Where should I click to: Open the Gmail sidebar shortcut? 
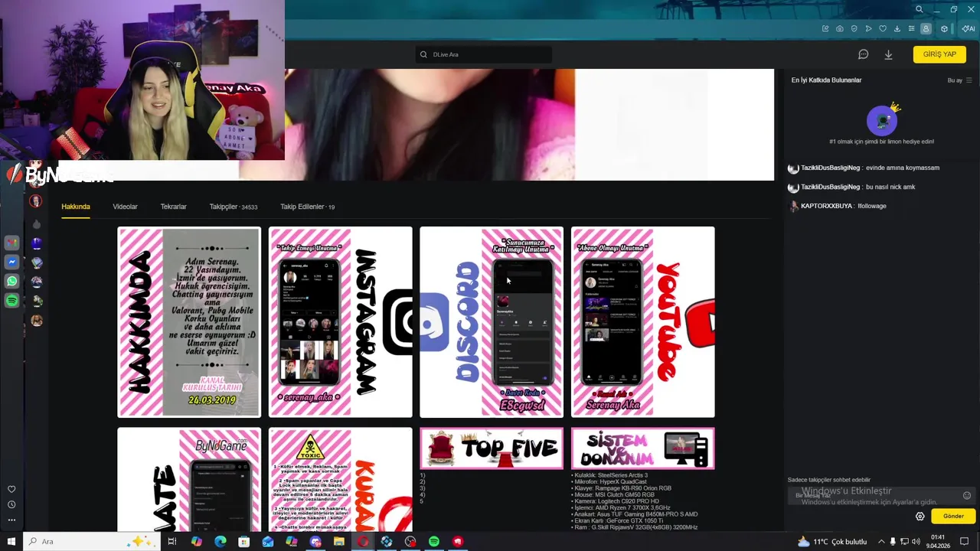[11, 243]
